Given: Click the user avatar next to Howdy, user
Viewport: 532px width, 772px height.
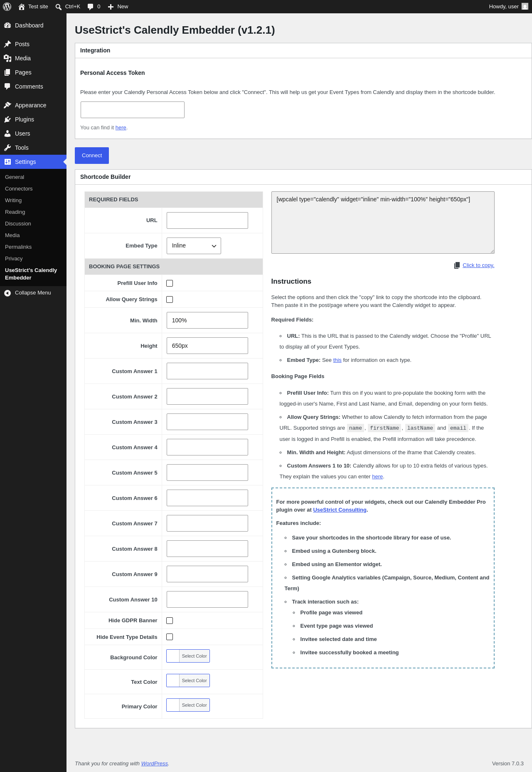Looking at the screenshot, I should (525, 7).
